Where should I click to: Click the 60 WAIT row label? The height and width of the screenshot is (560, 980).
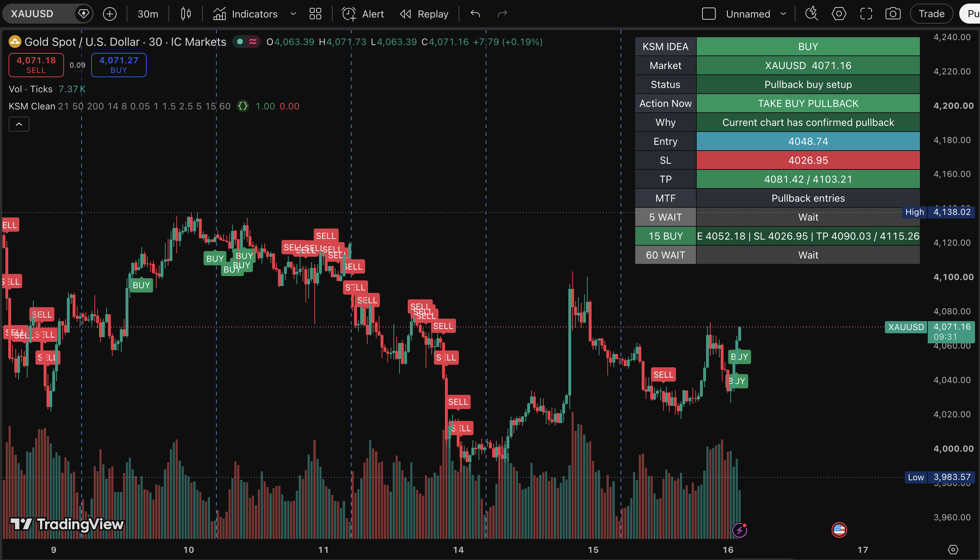click(x=665, y=255)
